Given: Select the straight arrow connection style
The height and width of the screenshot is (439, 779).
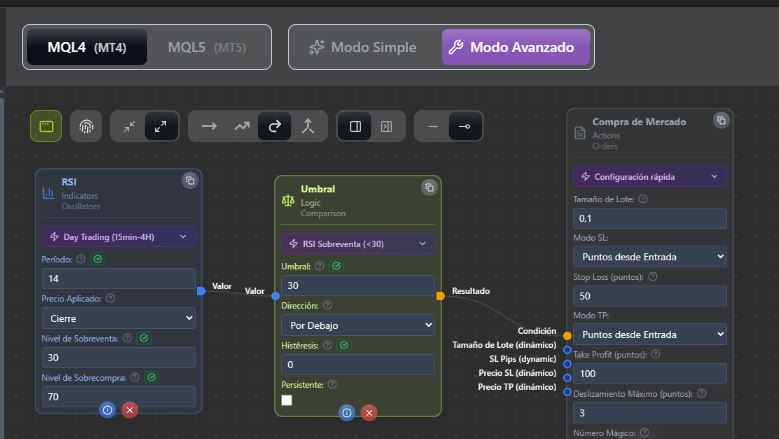Looking at the screenshot, I should (x=208, y=126).
